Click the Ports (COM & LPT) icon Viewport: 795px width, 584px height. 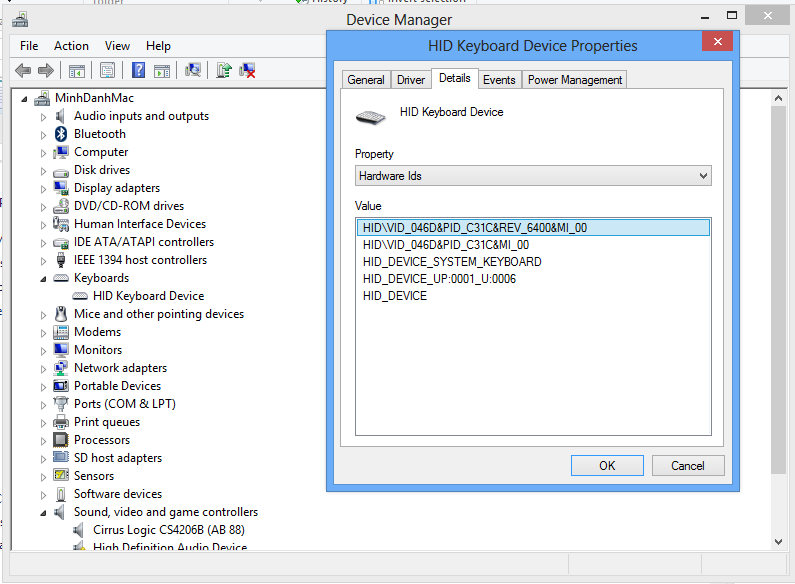tap(61, 404)
